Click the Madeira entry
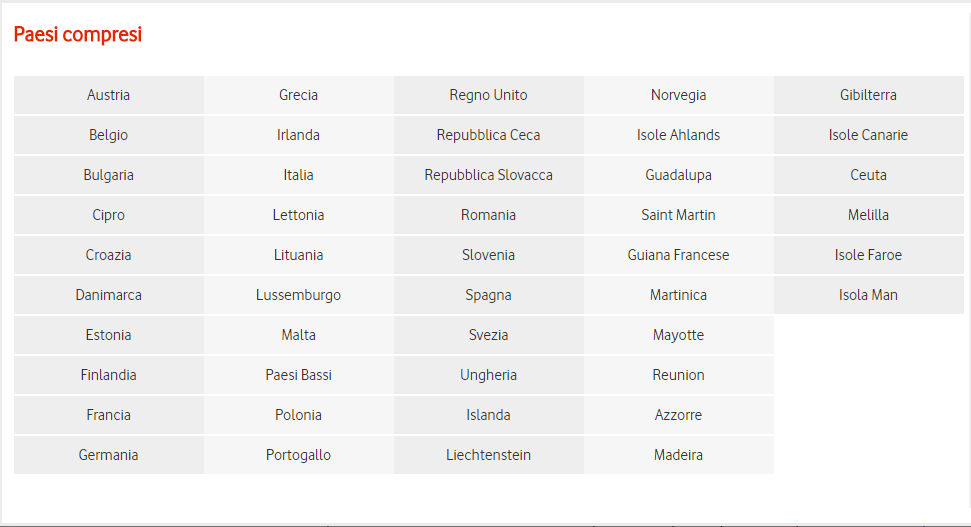The image size is (971, 527). [x=678, y=455]
